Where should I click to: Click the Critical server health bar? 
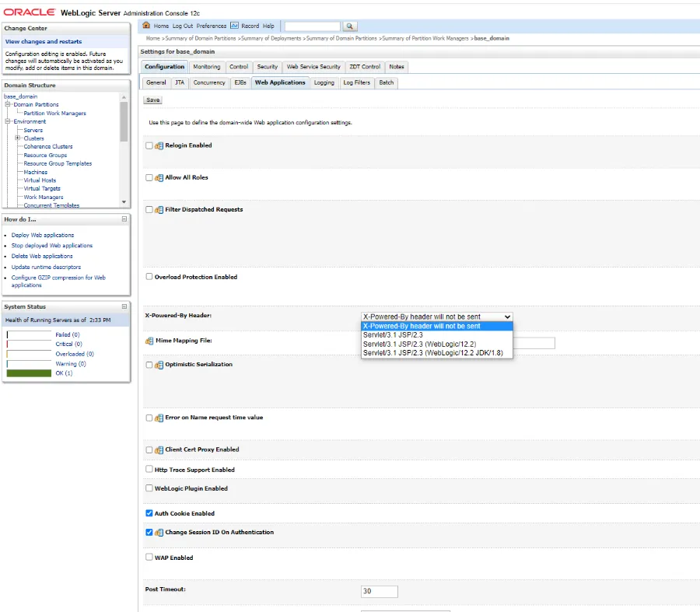pos(29,344)
